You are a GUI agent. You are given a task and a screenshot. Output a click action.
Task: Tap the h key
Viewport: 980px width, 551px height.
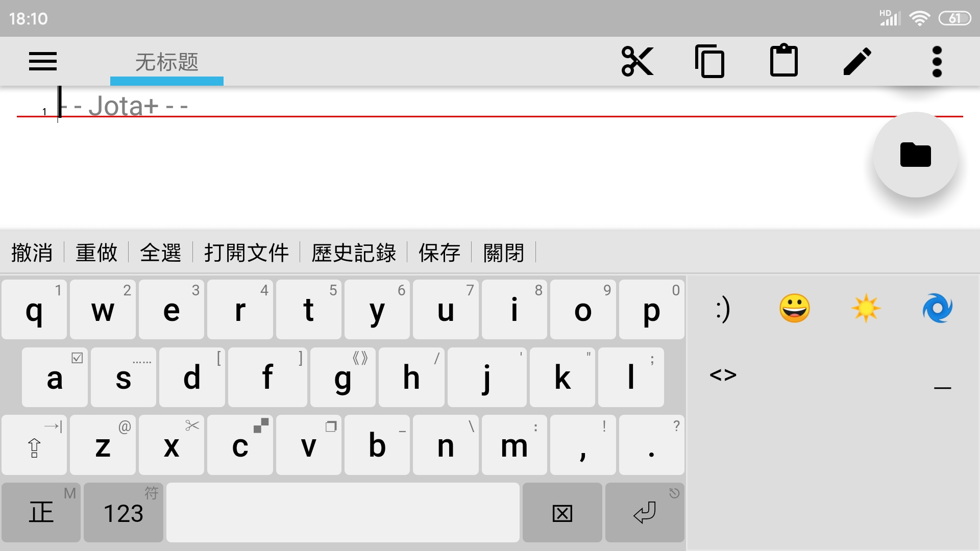tap(411, 378)
